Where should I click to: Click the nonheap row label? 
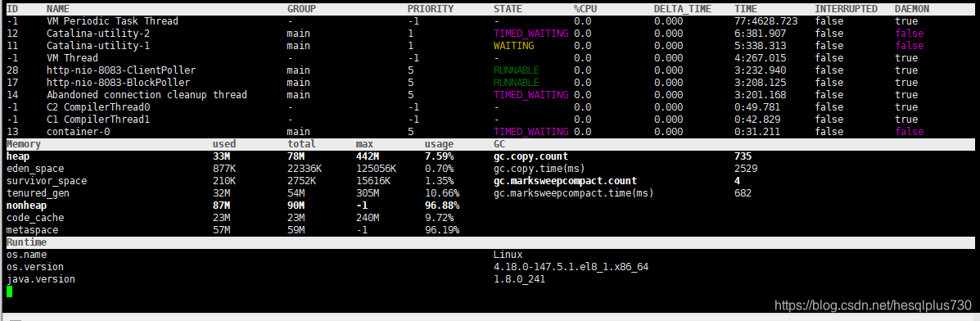click(26, 206)
